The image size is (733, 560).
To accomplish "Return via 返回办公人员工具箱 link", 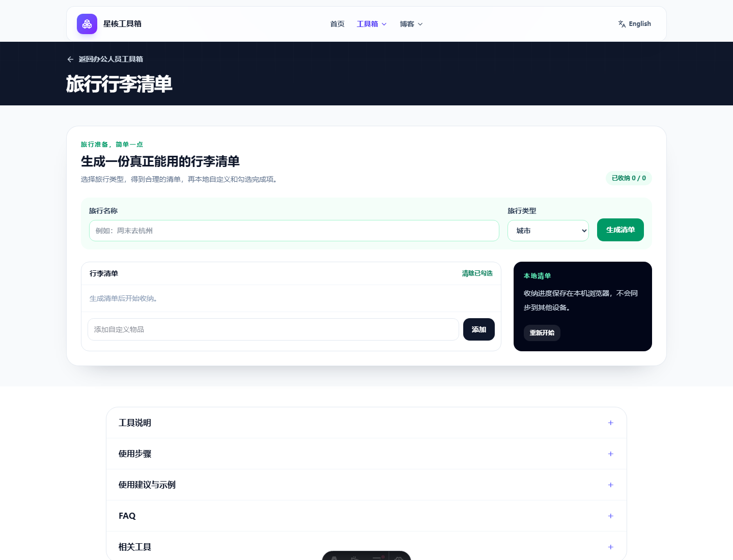I will (x=105, y=59).
